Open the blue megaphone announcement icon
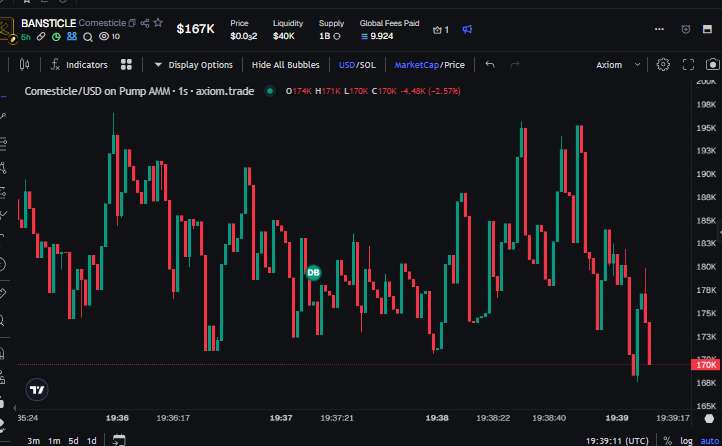Screen dimensions: 722x446 (x=467, y=29)
